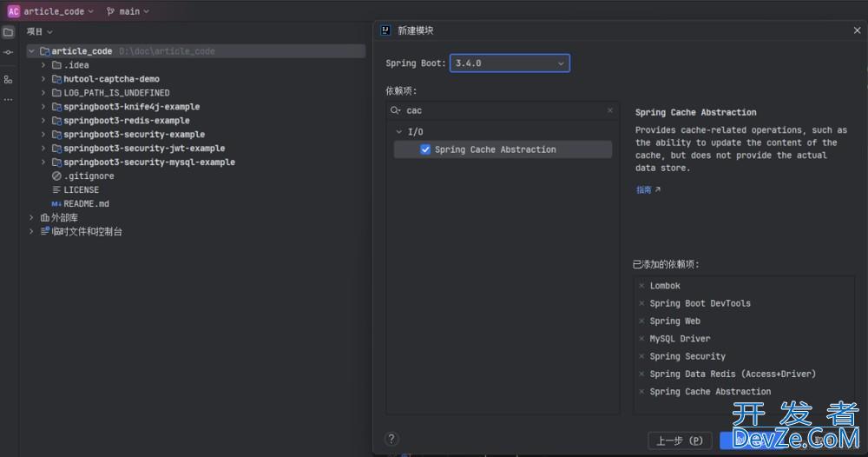Screen dimensions: 868x457
Task: Uncheck Spring Cache Abstraction checkbox
Action: coord(425,149)
